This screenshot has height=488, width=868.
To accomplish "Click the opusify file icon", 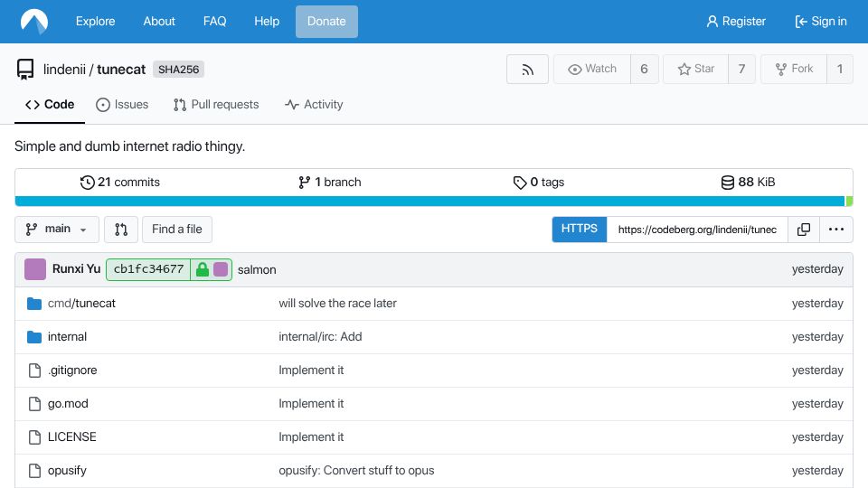I will point(34,471).
